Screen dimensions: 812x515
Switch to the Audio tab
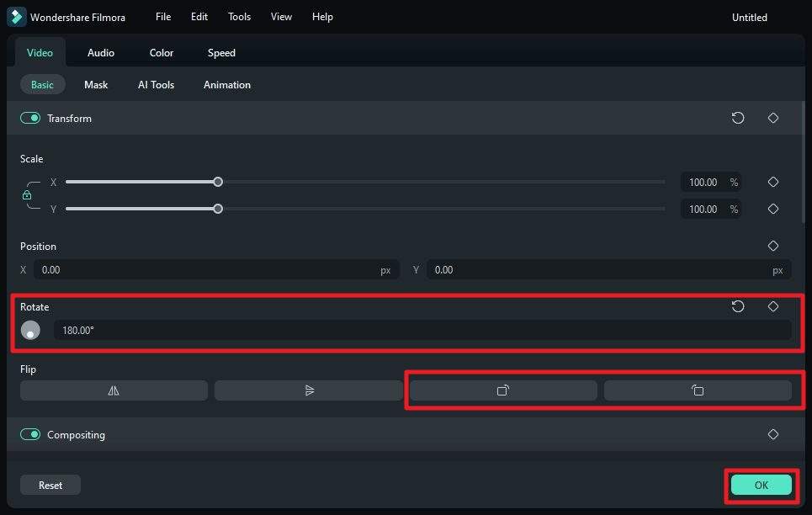coord(101,53)
